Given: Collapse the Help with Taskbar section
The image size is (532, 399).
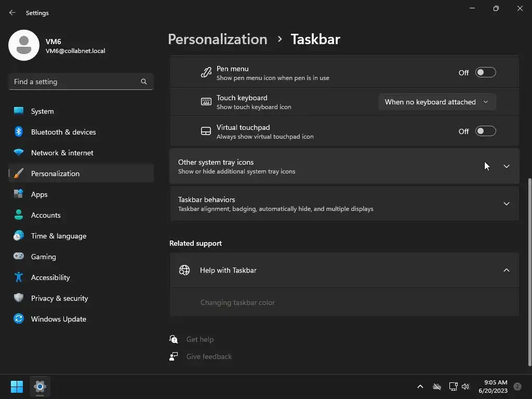Looking at the screenshot, I should click(506, 270).
